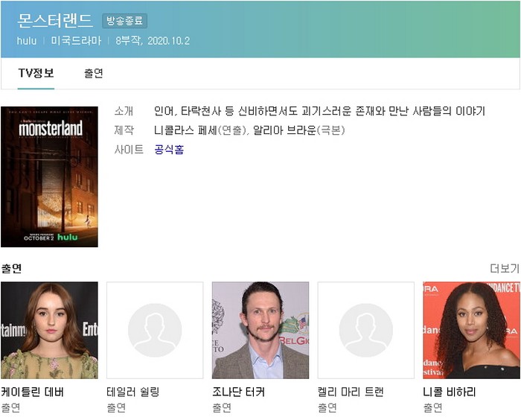
Task: Click the 방송종료 status badge
Action: pos(124,21)
